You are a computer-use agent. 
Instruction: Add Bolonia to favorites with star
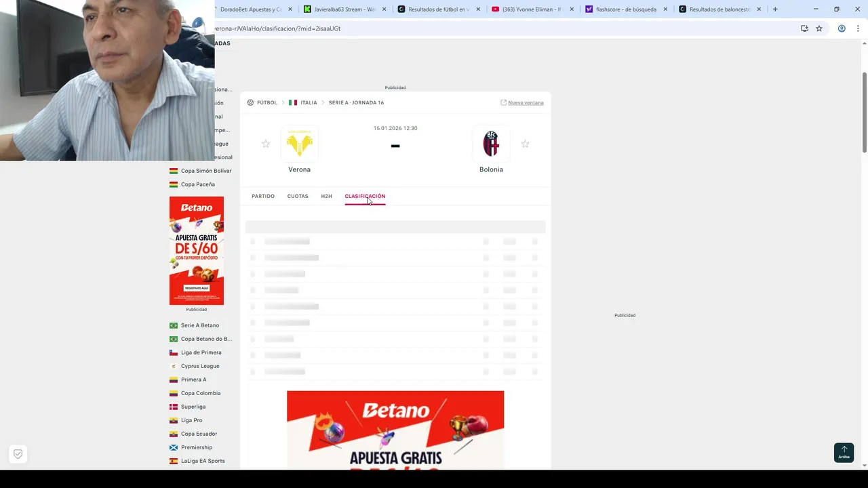click(525, 144)
